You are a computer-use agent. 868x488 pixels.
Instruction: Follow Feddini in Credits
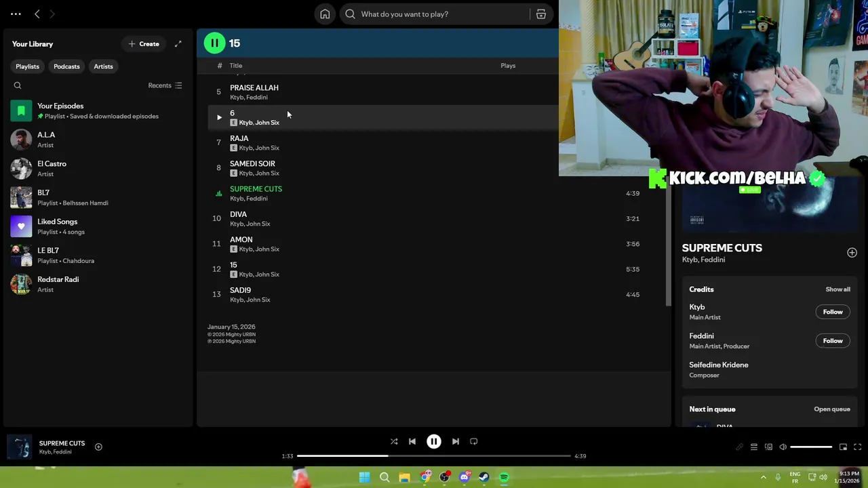click(x=833, y=341)
